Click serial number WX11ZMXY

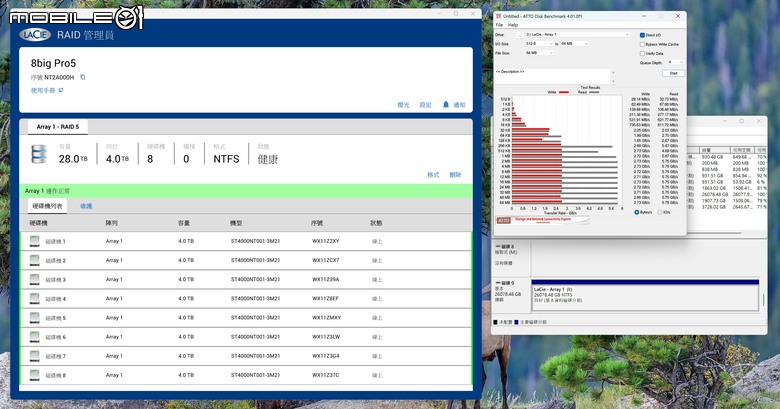point(327,317)
